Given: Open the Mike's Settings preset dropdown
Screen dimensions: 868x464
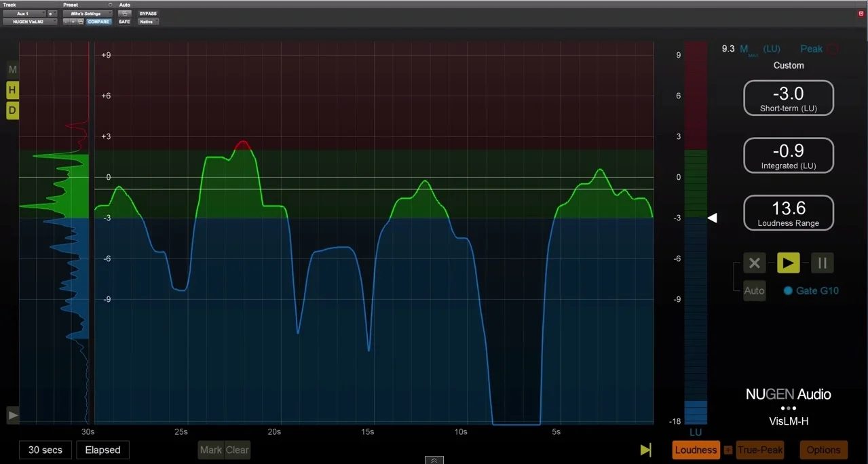Looking at the screenshot, I should tap(87, 13).
